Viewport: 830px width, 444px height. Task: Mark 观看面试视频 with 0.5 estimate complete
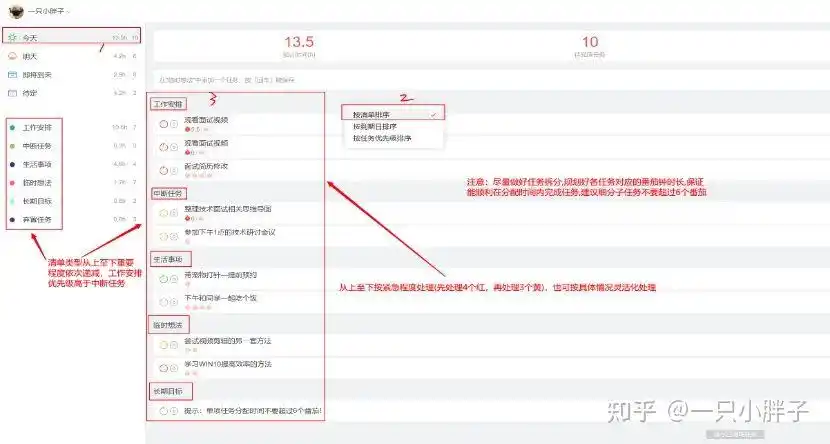click(164, 124)
